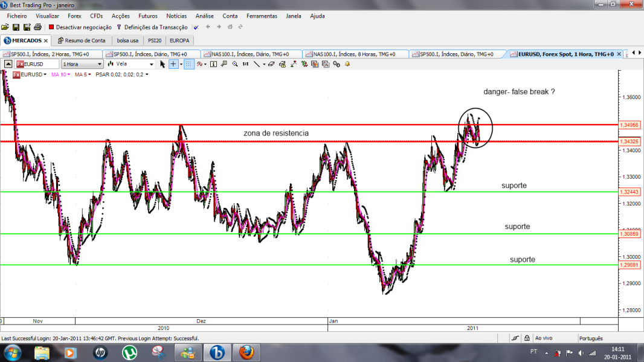Click the back arrow navigation icon
This screenshot has width=644, height=362.
tap(208, 27)
